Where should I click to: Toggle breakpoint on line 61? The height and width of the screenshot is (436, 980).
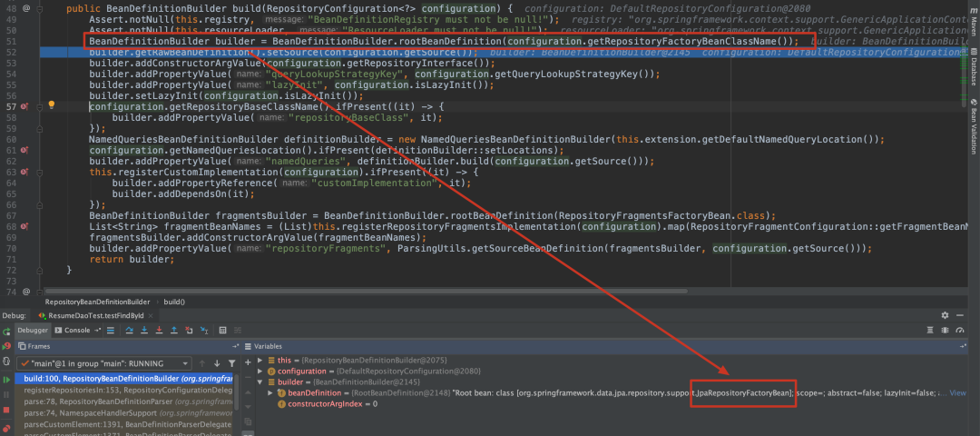pos(24,150)
